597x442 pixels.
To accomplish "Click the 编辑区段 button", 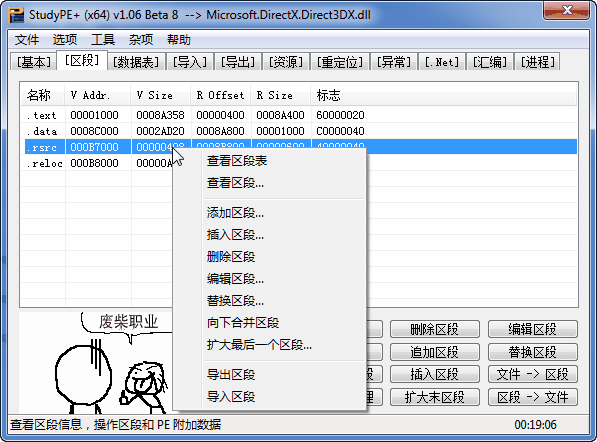I will click(x=533, y=329).
